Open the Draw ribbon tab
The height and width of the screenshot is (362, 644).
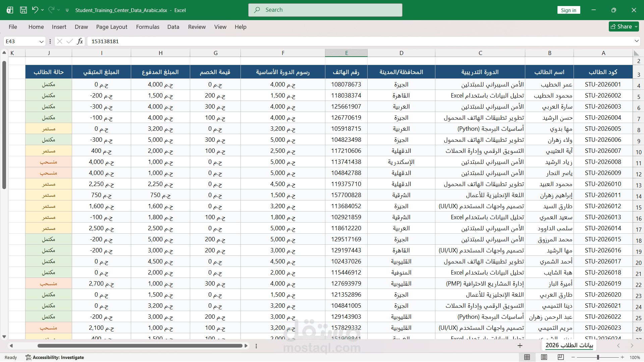(x=81, y=27)
